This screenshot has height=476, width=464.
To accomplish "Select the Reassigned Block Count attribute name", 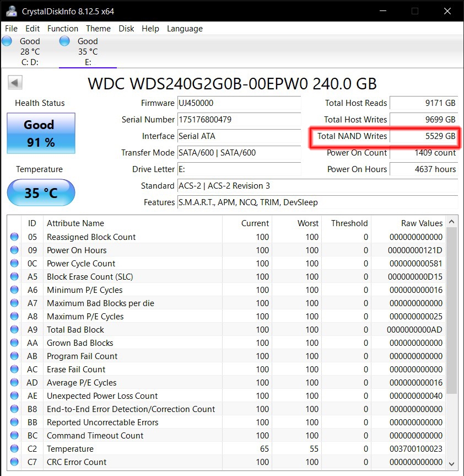I will (x=91, y=237).
